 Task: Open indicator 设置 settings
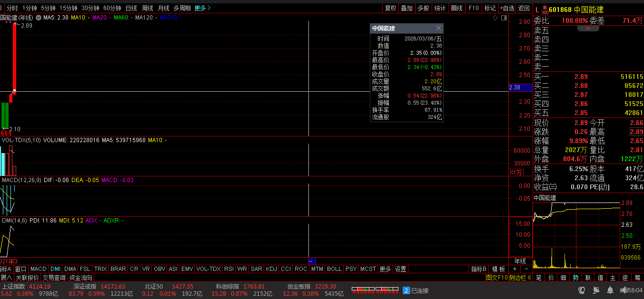(400, 269)
